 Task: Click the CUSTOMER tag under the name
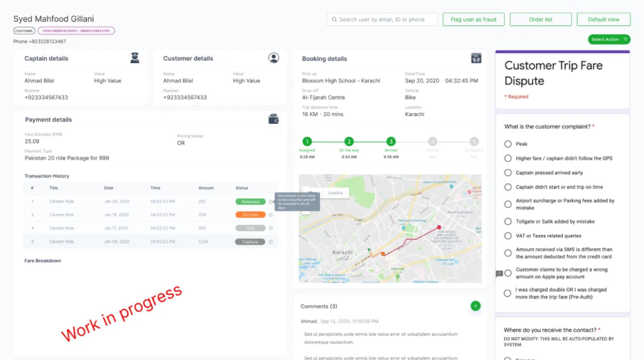tap(24, 31)
